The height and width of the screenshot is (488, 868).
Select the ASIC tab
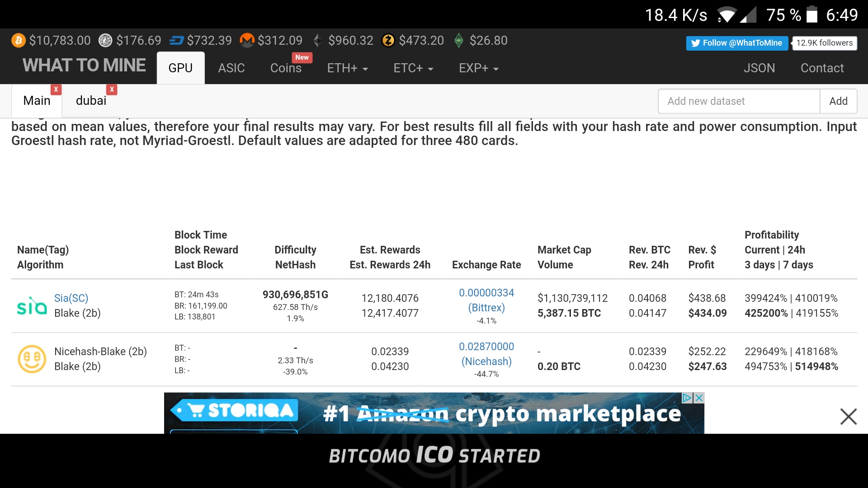pos(232,67)
